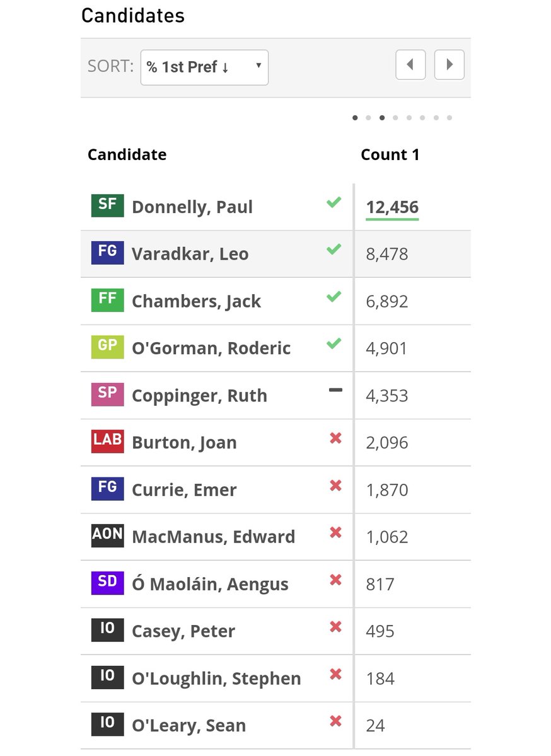
Task: Click the dash status icon for Coppinger
Action: click(x=335, y=391)
